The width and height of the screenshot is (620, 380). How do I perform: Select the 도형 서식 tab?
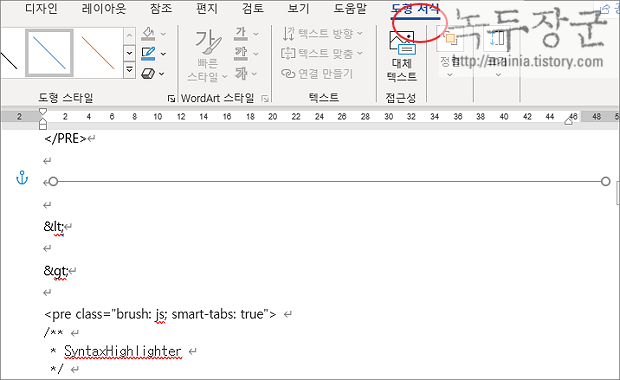(415, 9)
